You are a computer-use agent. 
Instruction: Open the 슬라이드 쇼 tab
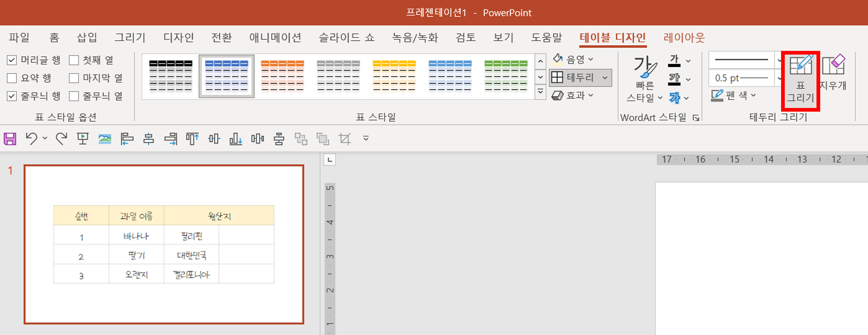click(x=347, y=38)
